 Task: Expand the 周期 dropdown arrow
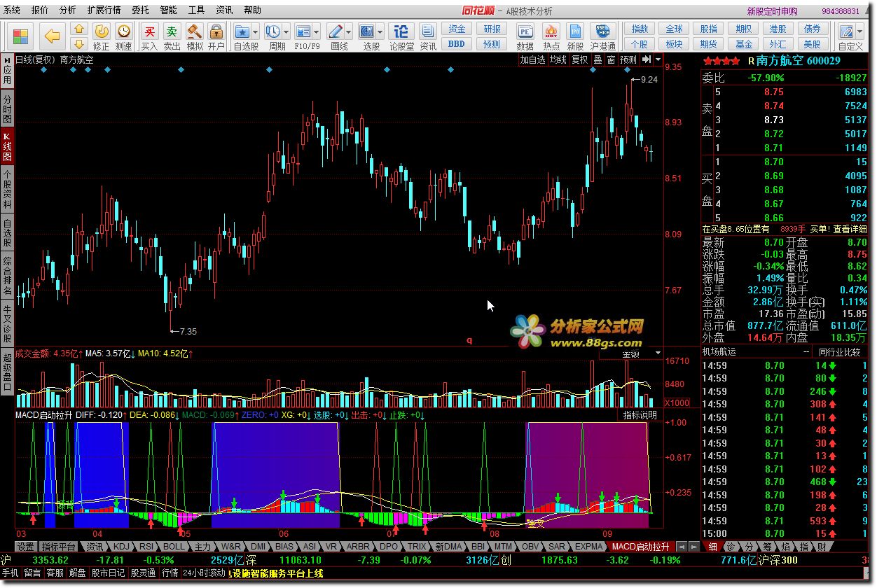tap(286, 31)
